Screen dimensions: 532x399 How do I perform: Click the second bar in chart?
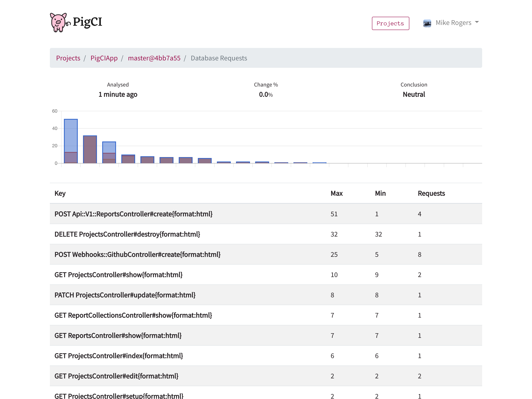pyautogui.click(x=90, y=149)
